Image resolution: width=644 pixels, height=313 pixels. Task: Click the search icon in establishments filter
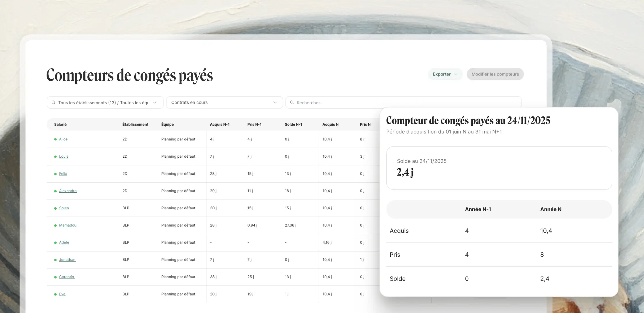53,103
